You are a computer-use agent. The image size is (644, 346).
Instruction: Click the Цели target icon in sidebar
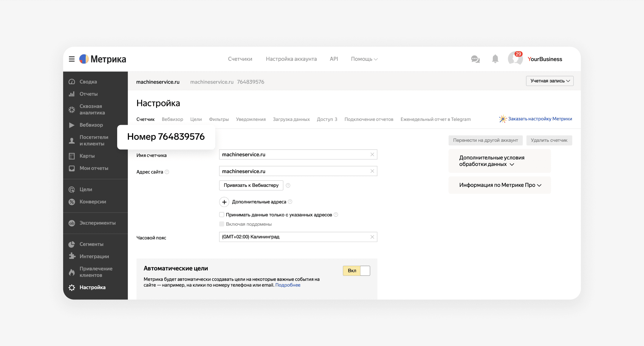72,190
